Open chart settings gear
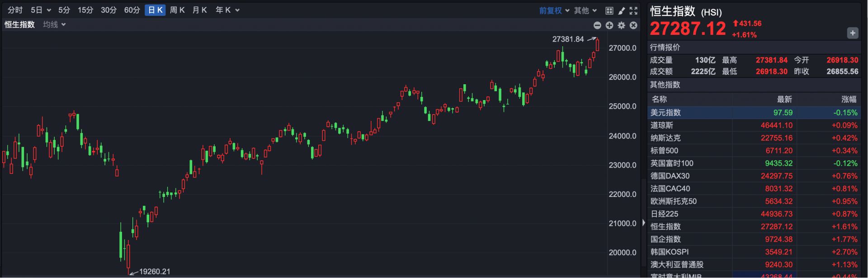This screenshot has width=868, height=278. (622, 25)
